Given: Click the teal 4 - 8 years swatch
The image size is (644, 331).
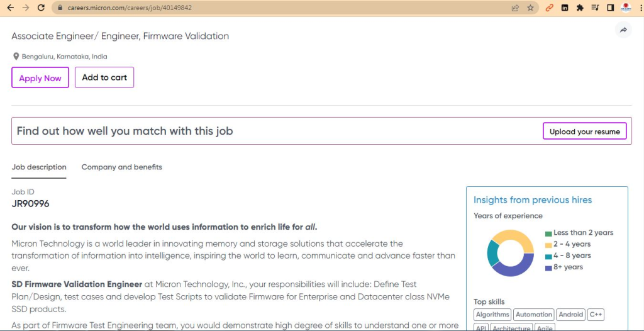Looking at the screenshot, I should point(548,257).
